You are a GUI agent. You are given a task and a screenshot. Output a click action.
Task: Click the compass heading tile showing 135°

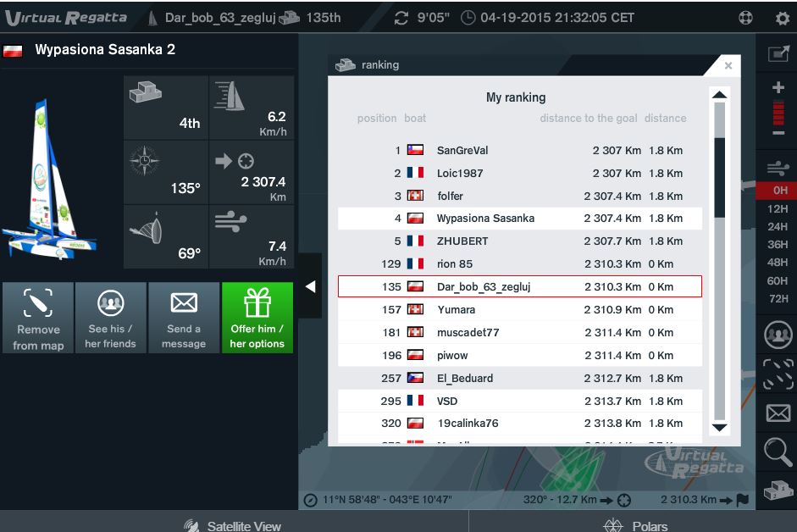click(166, 173)
